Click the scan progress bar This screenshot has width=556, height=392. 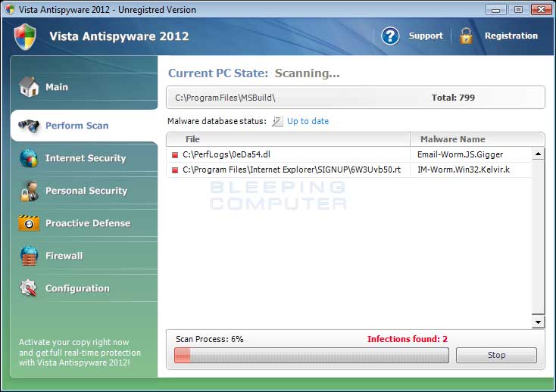(x=311, y=355)
